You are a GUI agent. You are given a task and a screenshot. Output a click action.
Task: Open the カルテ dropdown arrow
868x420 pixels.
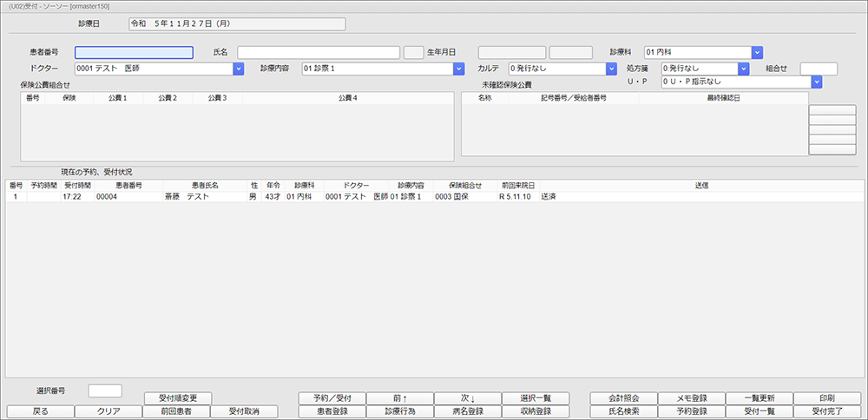[611, 69]
